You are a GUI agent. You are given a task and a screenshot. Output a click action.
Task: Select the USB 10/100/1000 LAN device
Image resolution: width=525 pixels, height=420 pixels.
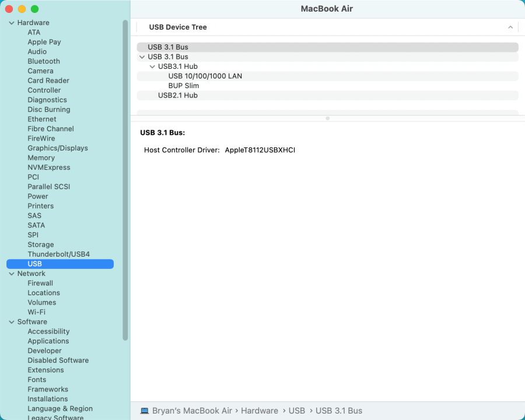click(x=205, y=76)
